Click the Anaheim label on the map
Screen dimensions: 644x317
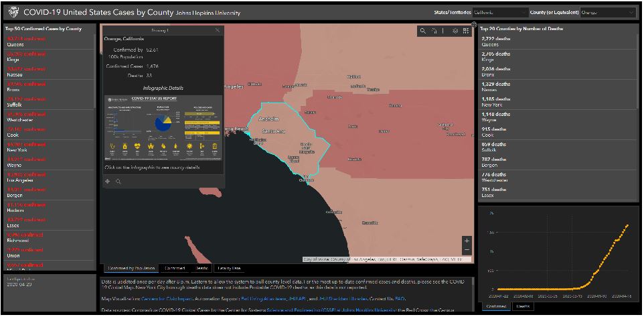coord(268,119)
